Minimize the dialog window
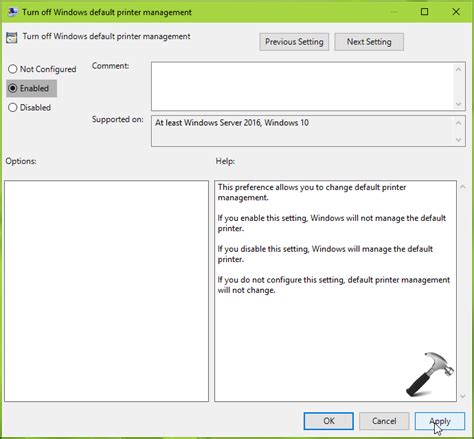 click(x=394, y=12)
